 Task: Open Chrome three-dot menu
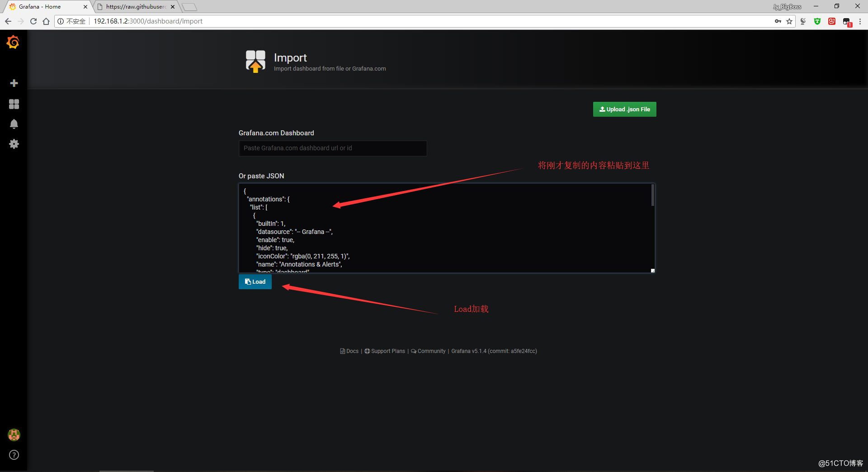click(860, 21)
